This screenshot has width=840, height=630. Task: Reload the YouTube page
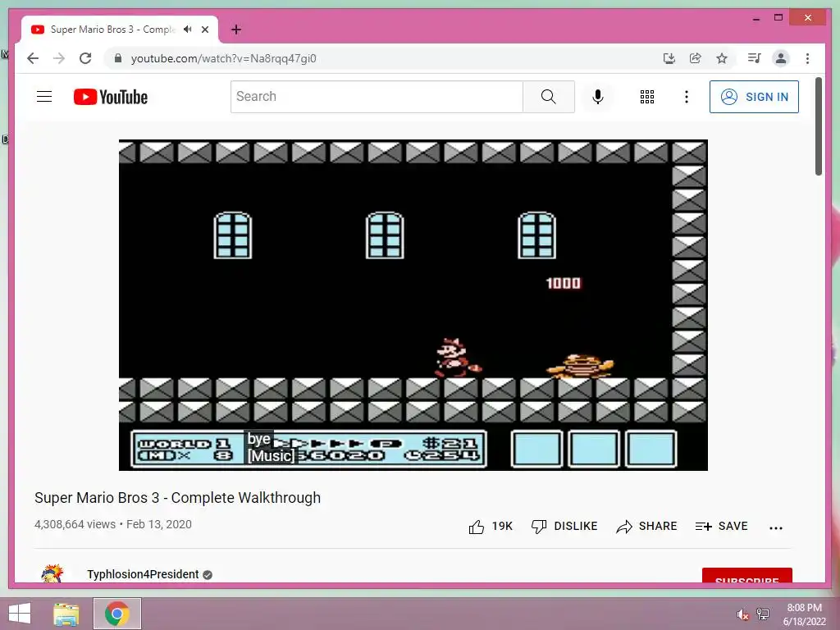[x=85, y=58]
